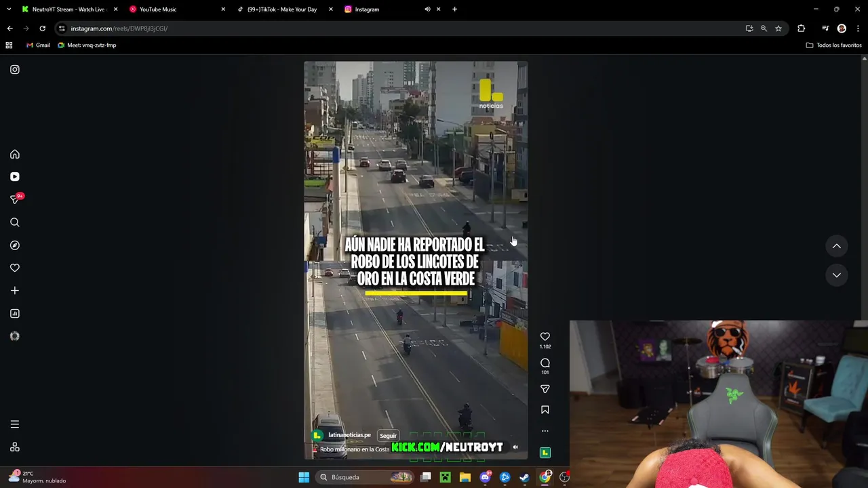Mute Instagram tab via speaker icon
This screenshot has width=868, height=488.
pos(428,9)
